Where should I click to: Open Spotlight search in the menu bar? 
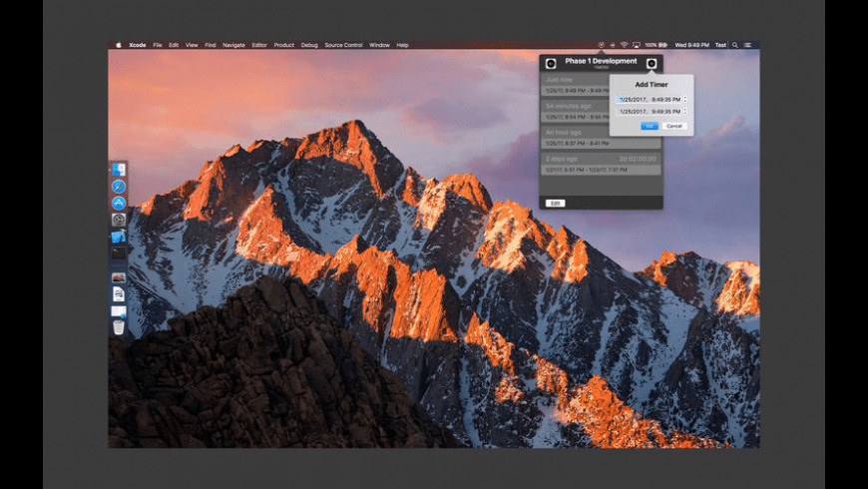(x=735, y=45)
